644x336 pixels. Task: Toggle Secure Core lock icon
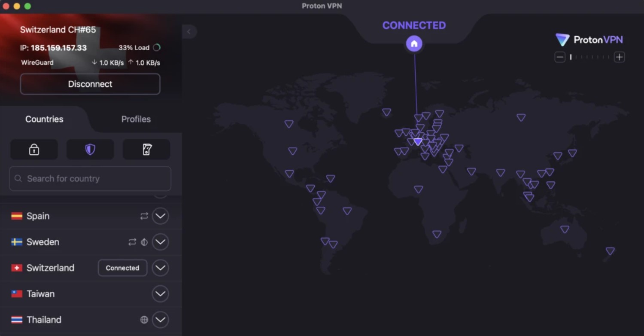pyautogui.click(x=34, y=149)
